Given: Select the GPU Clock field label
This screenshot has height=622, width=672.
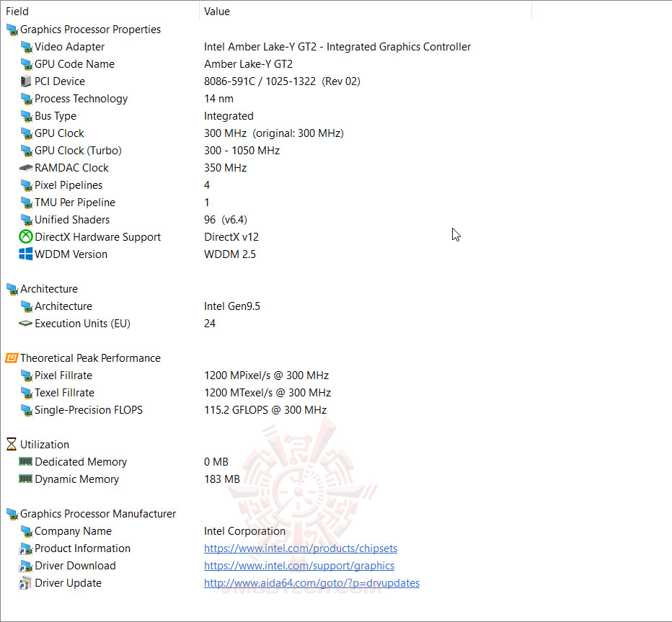Looking at the screenshot, I should (59, 133).
